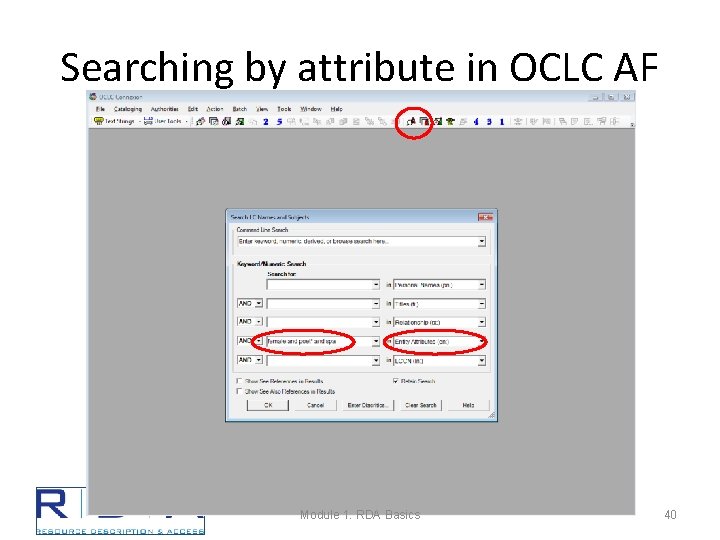Open the File menu

click(100, 109)
